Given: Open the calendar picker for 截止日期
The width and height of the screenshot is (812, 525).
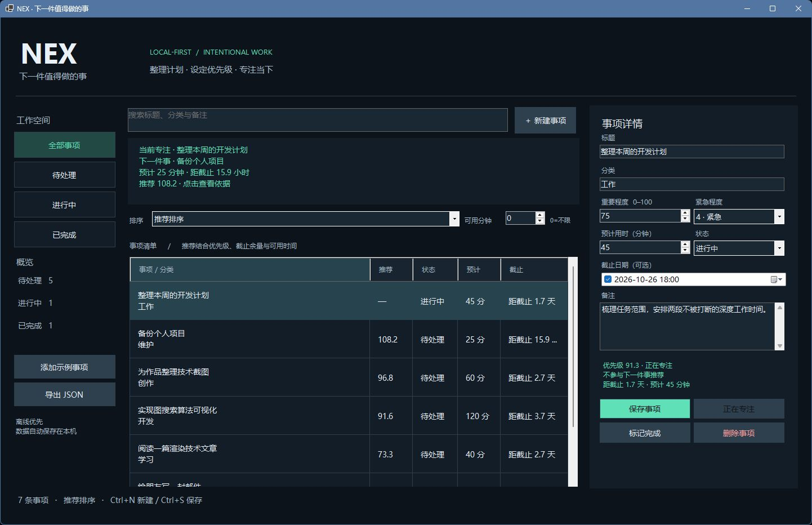Looking at the screenshot, I should 777,279.
